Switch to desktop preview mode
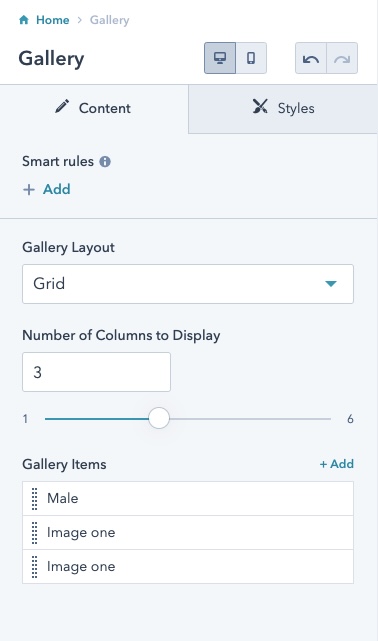This screenshot has height=641, width=378. point(220,58)
